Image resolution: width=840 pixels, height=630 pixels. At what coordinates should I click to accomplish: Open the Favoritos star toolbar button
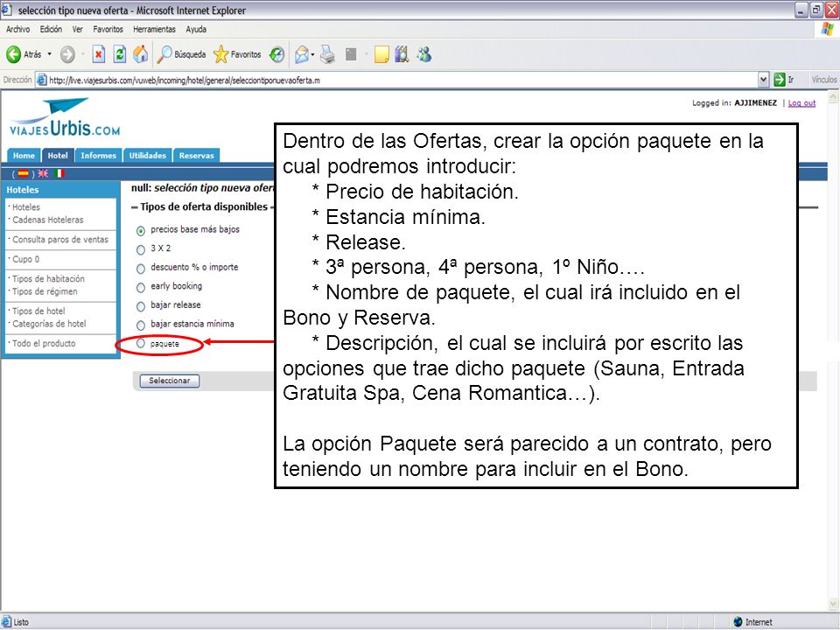[237, 54]
